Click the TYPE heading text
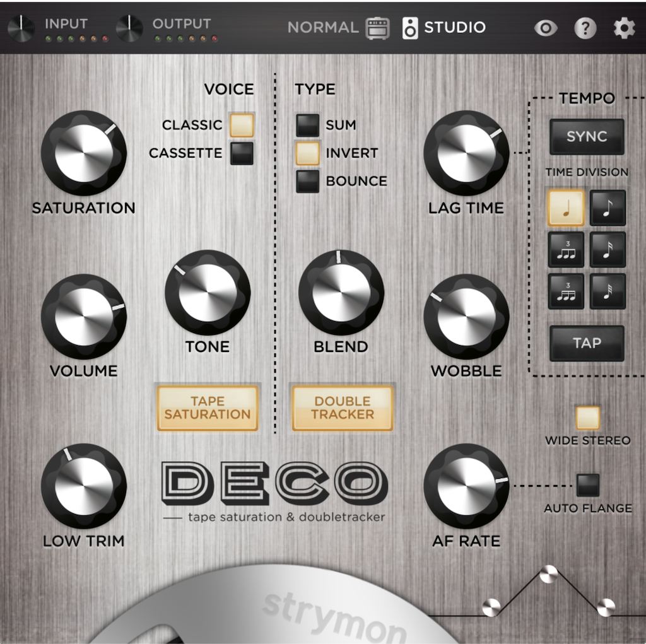 pos(315,90)
